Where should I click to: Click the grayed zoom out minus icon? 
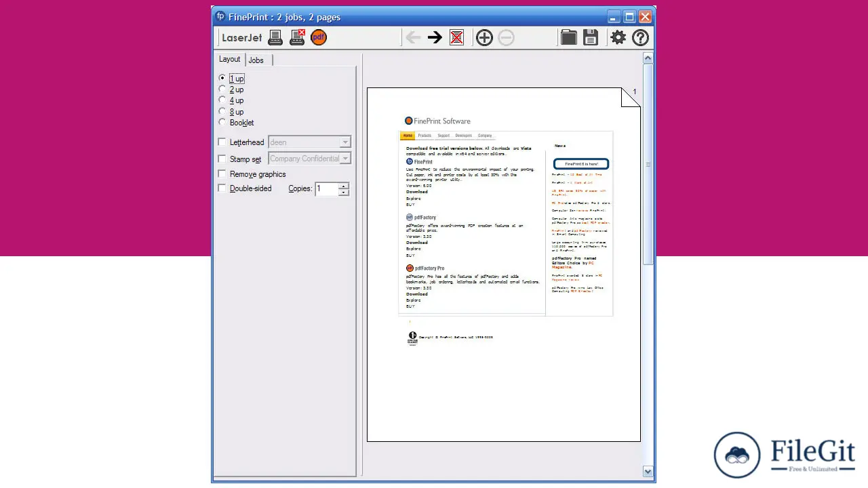click(x=506, y=37)
